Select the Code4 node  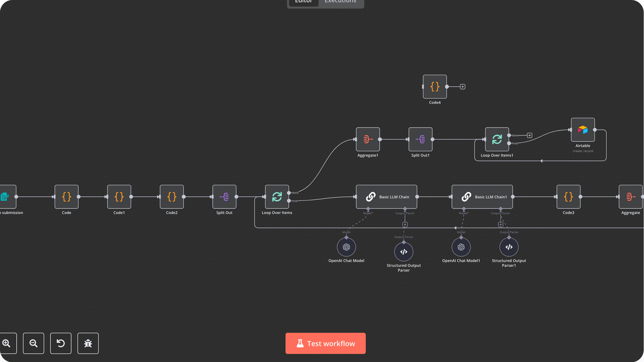click(x=435, y=87)
